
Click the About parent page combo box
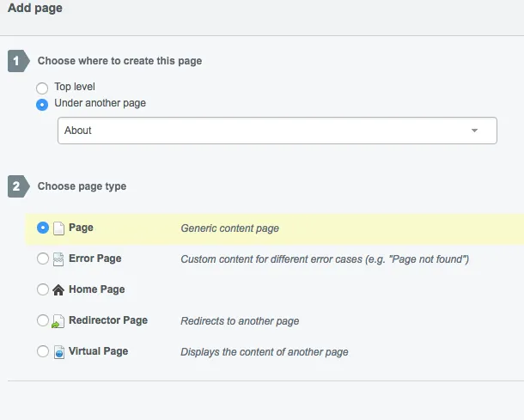tap(258, 131)
